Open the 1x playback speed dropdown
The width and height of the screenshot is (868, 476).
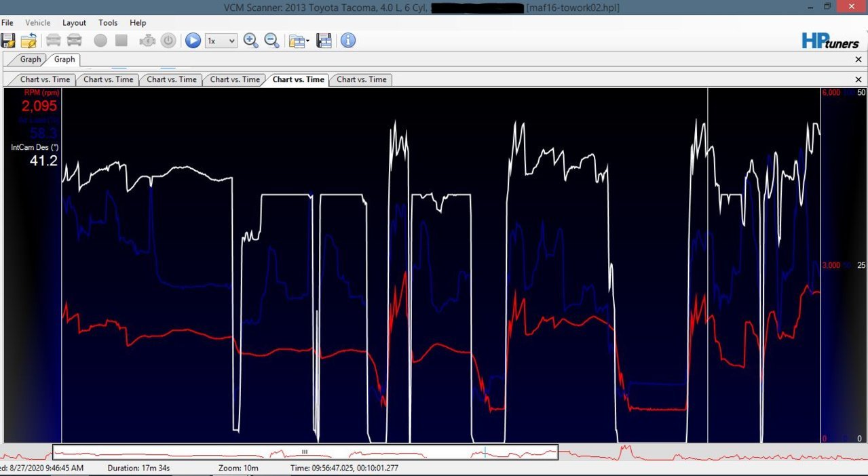point(221,41)
